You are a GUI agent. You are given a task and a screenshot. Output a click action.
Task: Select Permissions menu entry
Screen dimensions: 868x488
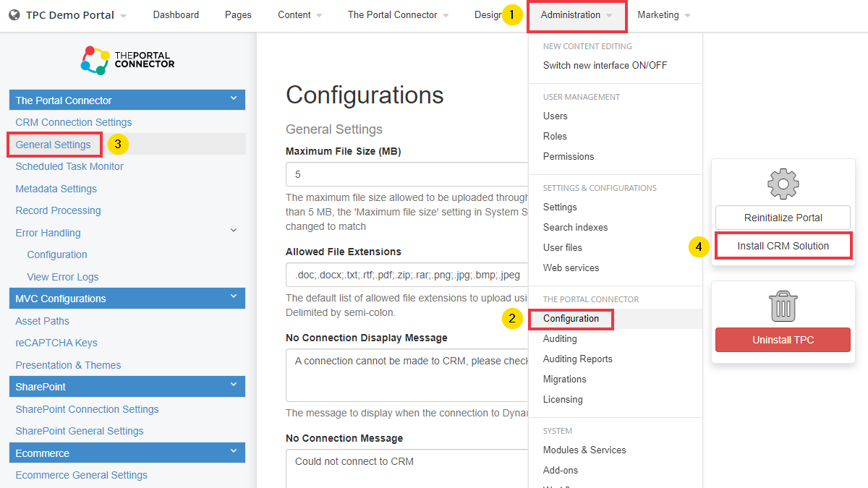click(569, 156)
